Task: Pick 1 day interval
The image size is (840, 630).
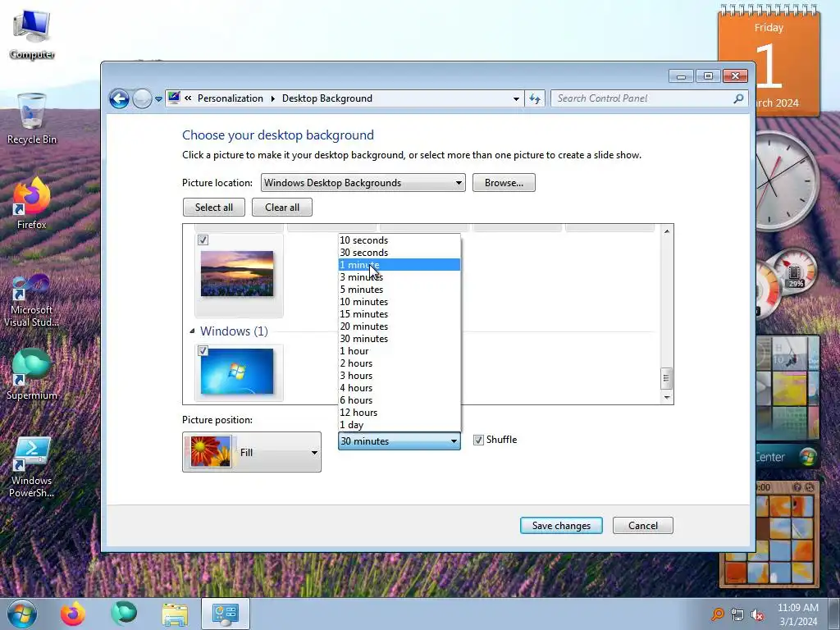Action: coord(399,425)
